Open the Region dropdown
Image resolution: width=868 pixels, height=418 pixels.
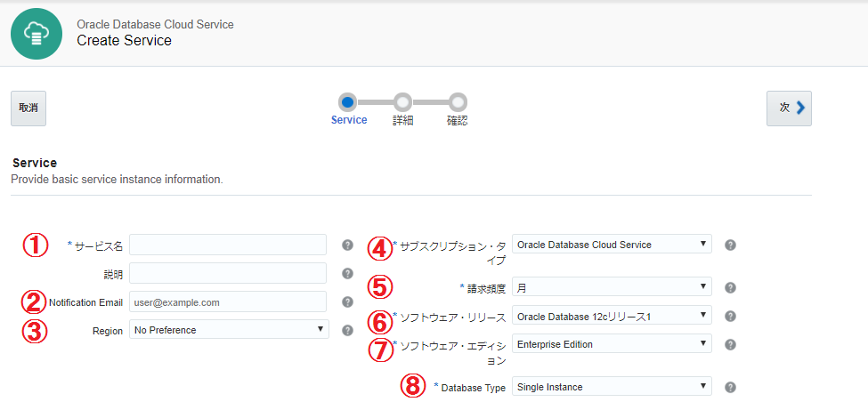229,330
